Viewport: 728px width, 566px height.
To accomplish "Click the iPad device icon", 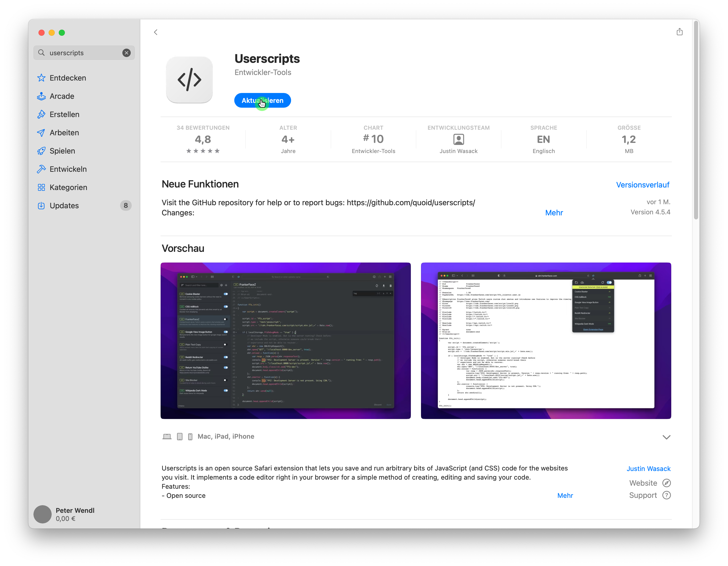I will [x=180, y=437].
